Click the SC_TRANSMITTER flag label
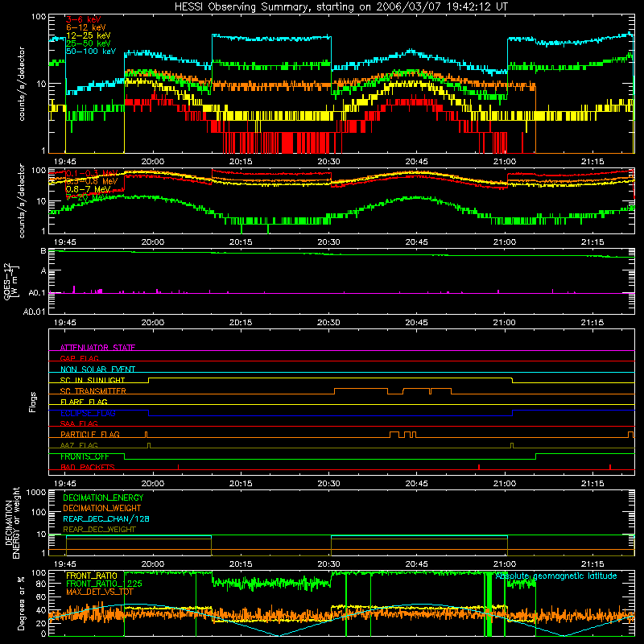This screenshot has height=644, width=644. pyautogui.click(x=93, y=390)
